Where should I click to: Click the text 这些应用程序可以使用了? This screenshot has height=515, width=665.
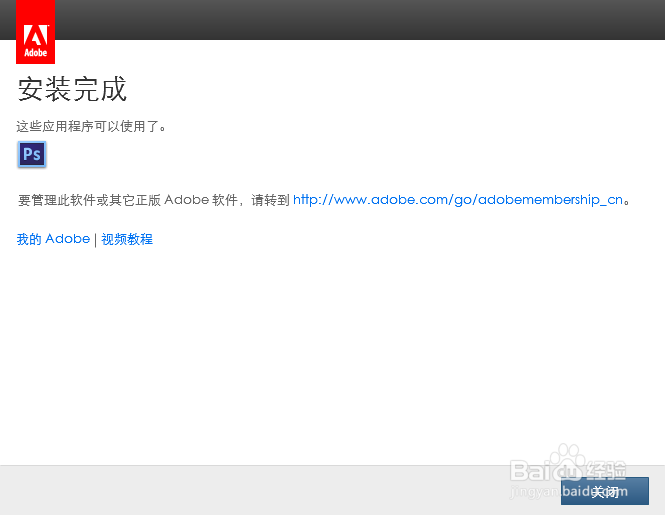[x=91, y=126]
